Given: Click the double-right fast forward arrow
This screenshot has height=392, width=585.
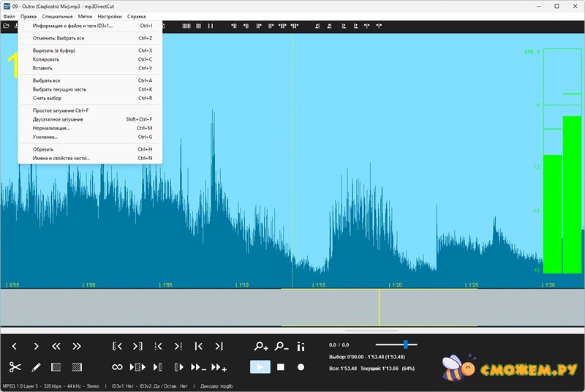Looking at the screenshot, I should click(76, 346).
